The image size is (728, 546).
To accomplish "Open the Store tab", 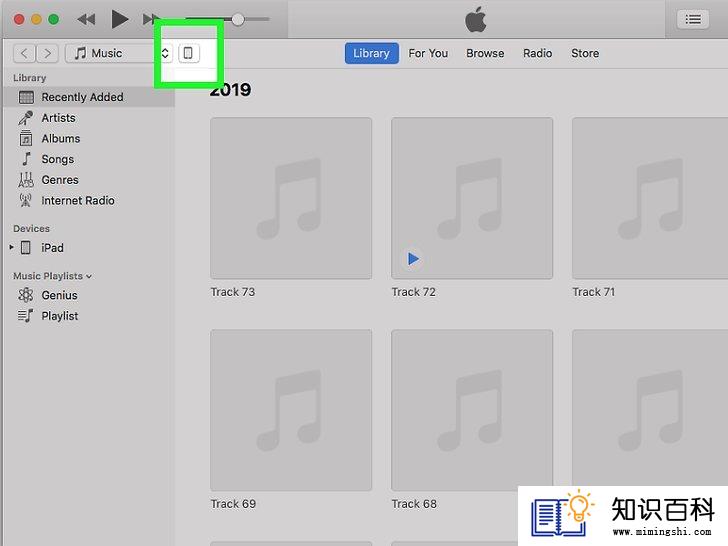I will 585,53.
